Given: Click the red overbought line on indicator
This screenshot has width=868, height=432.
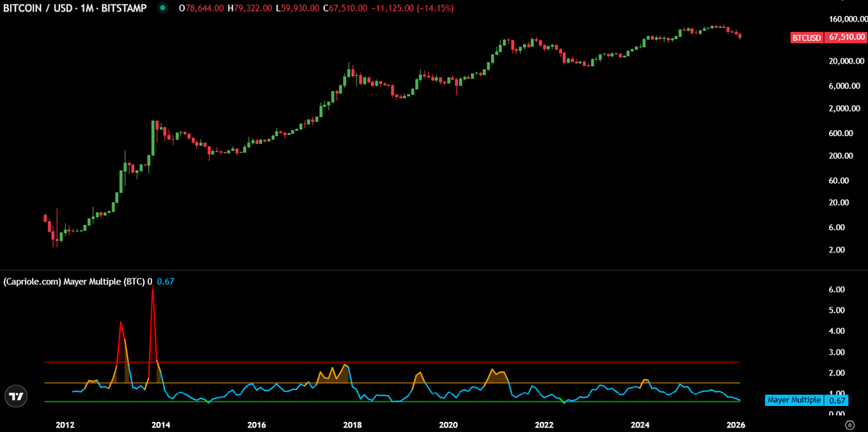Looking at the screenshot, I should coord(434,360).
